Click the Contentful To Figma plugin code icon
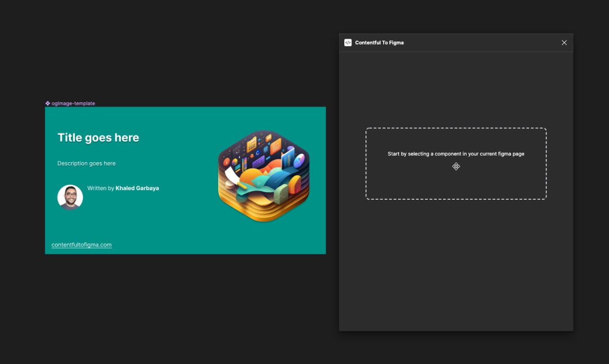Viewport: 609px width, 364px height. [x=348, y=43]
